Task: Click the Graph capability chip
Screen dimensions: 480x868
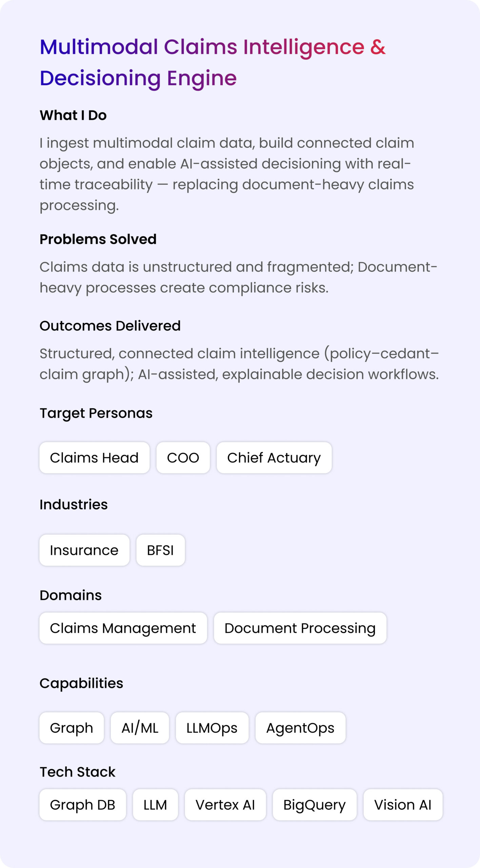Action: click(72, 728)
